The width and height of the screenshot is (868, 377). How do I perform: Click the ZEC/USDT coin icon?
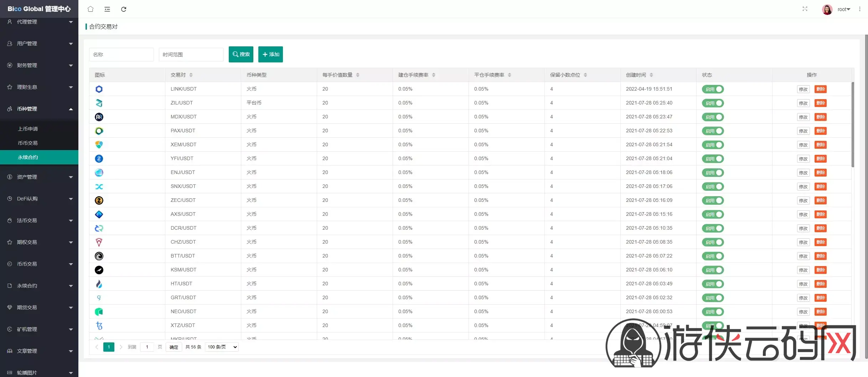(99, 200)
